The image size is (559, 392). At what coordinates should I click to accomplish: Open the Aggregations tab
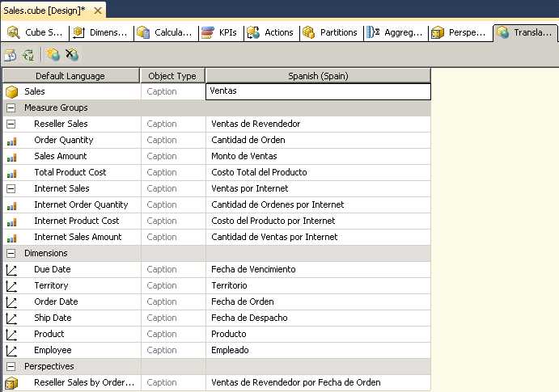point(396,33)
